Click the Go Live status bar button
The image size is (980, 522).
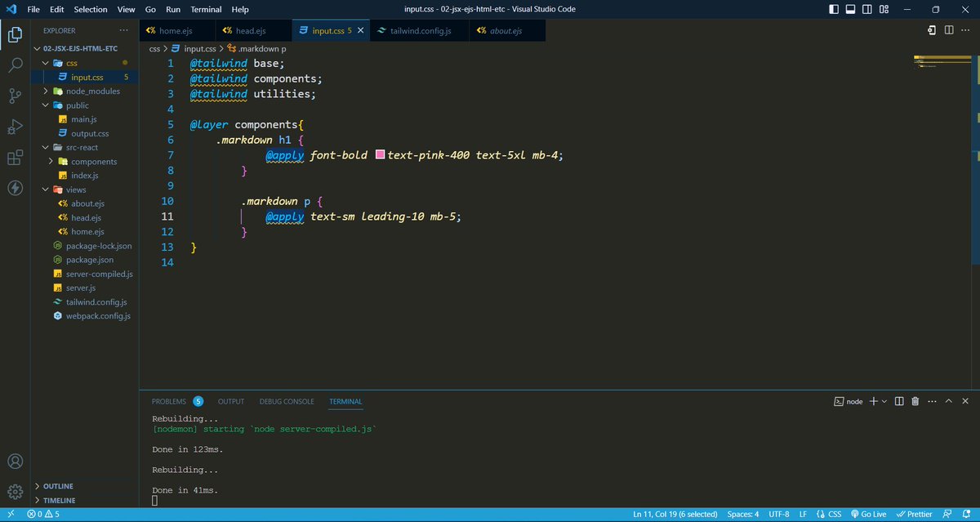click(x=868, y=514)
